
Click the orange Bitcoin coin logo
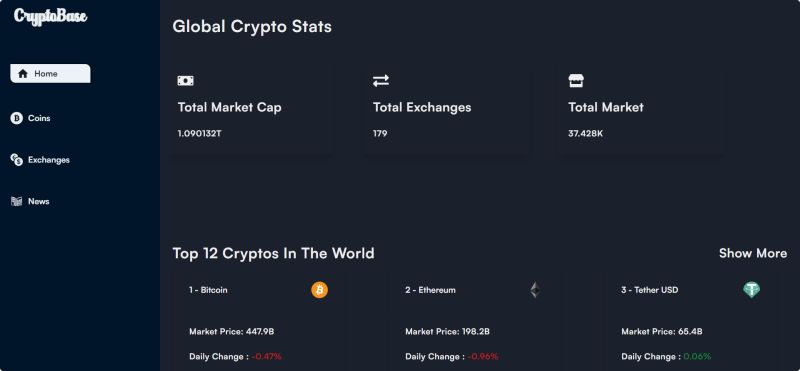pos(320,290)
